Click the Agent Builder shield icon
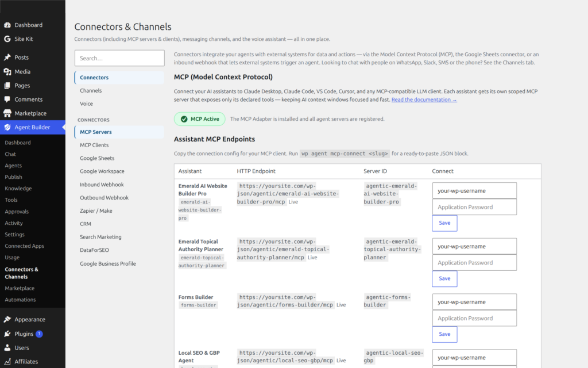Viewport: 588px width, 368px height. point(7,127)
